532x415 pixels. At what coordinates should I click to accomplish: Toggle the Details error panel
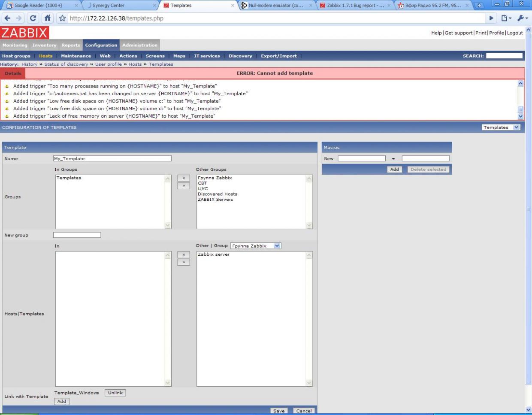(x=13, y=73)
